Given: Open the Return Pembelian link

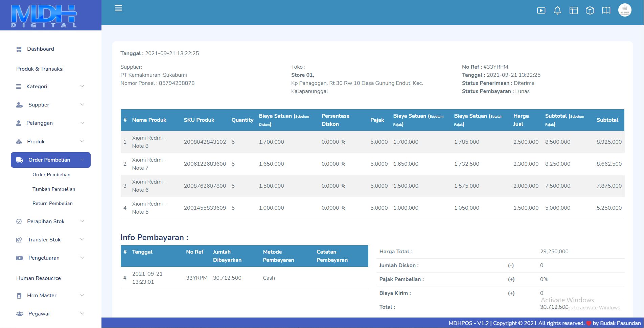Looking at the screenshot, I should click(52, 203).
